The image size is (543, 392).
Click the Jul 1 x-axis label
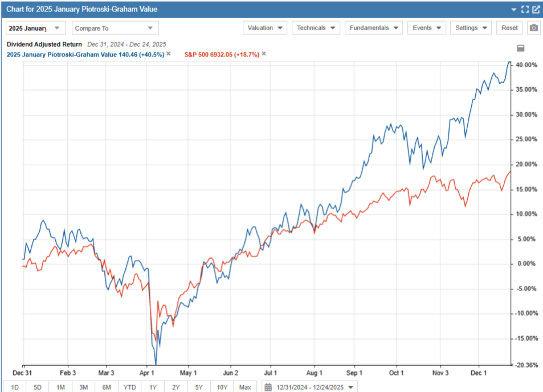pyautogui.click(x=271, y=373)
